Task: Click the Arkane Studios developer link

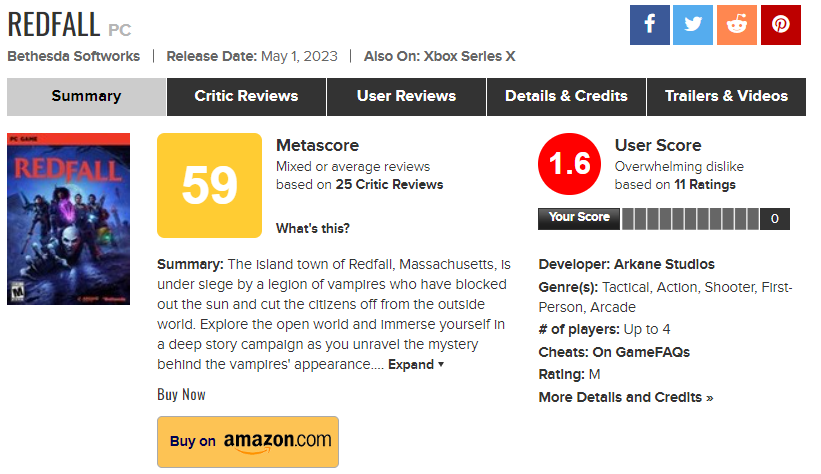Action: [x=668, y=264]
